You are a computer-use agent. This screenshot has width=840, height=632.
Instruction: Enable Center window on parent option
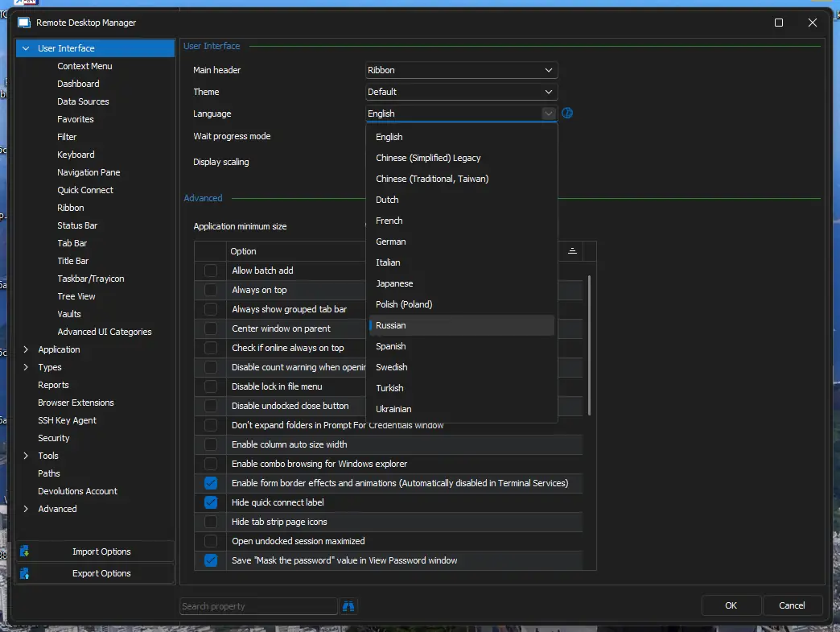[211, 328]
